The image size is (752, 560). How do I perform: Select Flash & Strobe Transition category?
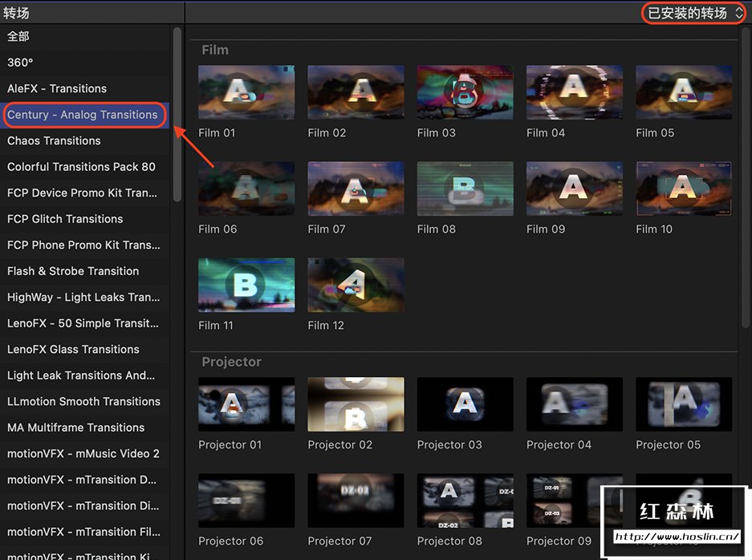click(x=84, y=271)
